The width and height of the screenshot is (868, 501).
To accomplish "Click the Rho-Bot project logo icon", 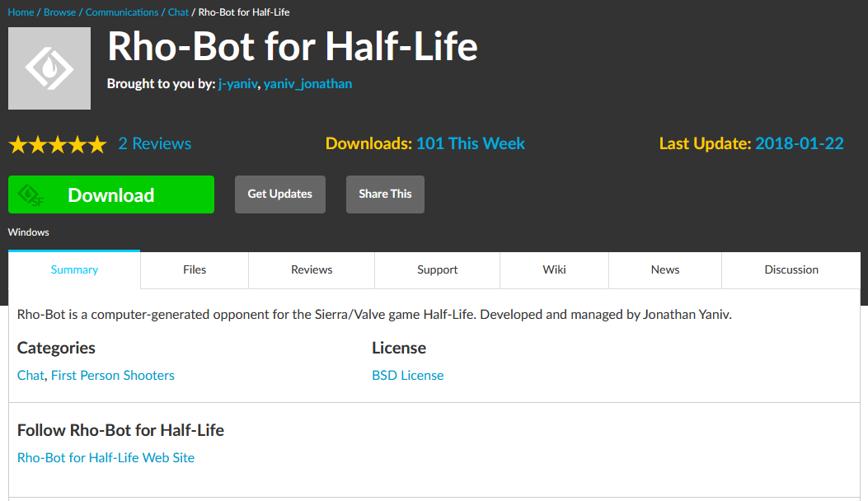I will [x=49, y=68].
